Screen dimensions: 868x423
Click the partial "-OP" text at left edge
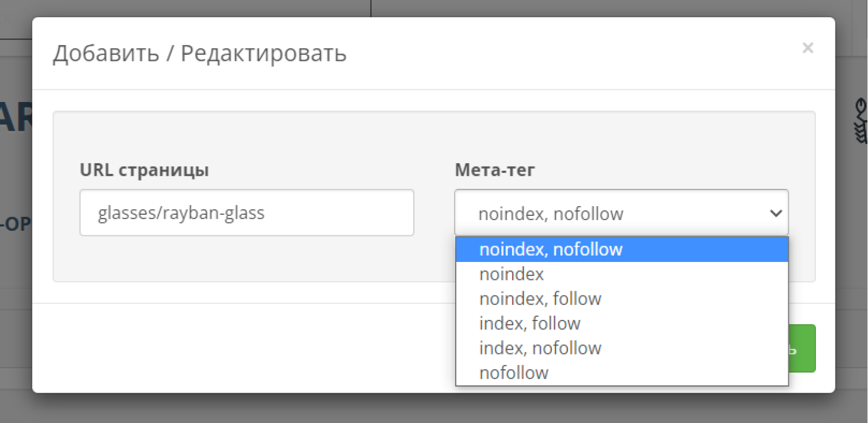click(16, 224)
